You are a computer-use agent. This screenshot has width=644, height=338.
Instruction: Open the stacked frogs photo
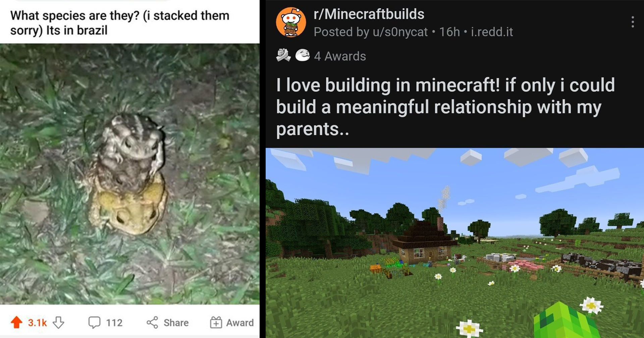coord(129,174)
